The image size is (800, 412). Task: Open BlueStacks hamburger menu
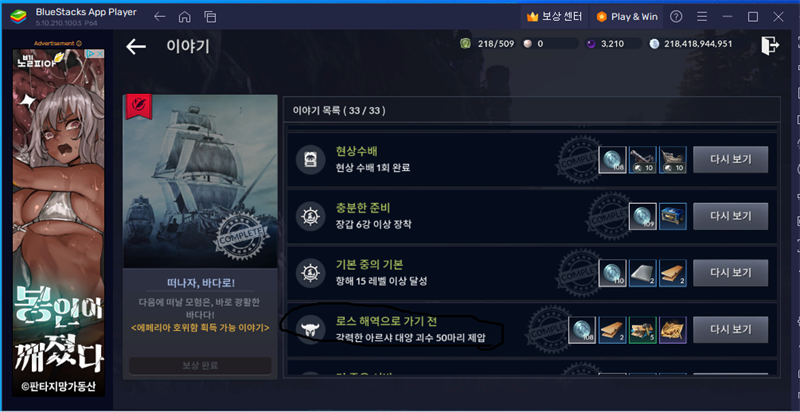coord(702,16)
